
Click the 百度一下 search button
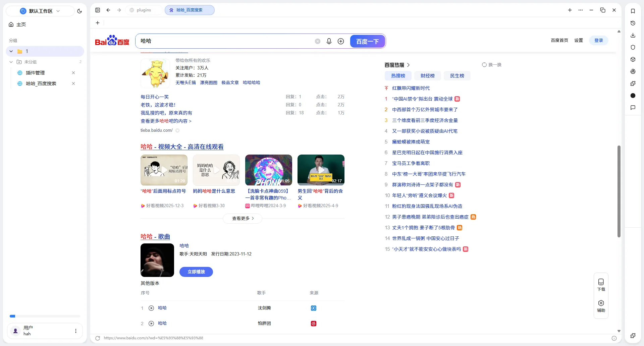[367, 41]
